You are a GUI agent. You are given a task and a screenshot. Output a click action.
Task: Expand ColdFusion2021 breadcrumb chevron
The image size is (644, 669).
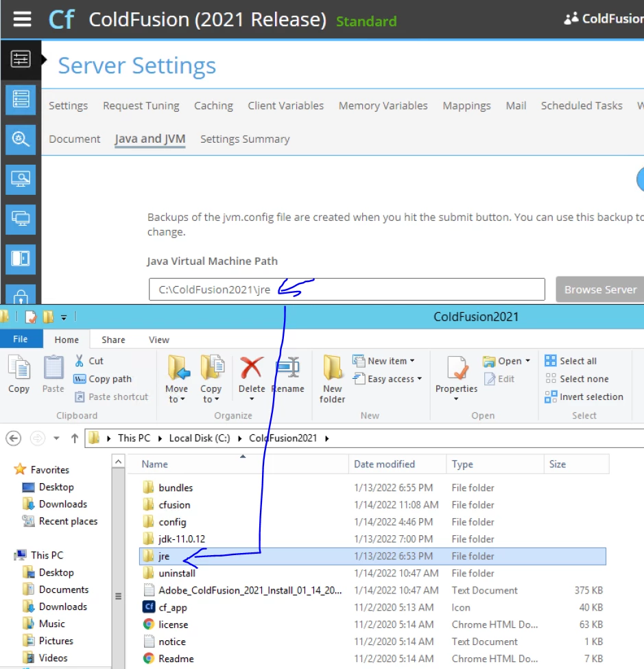[x=327, y=438]
